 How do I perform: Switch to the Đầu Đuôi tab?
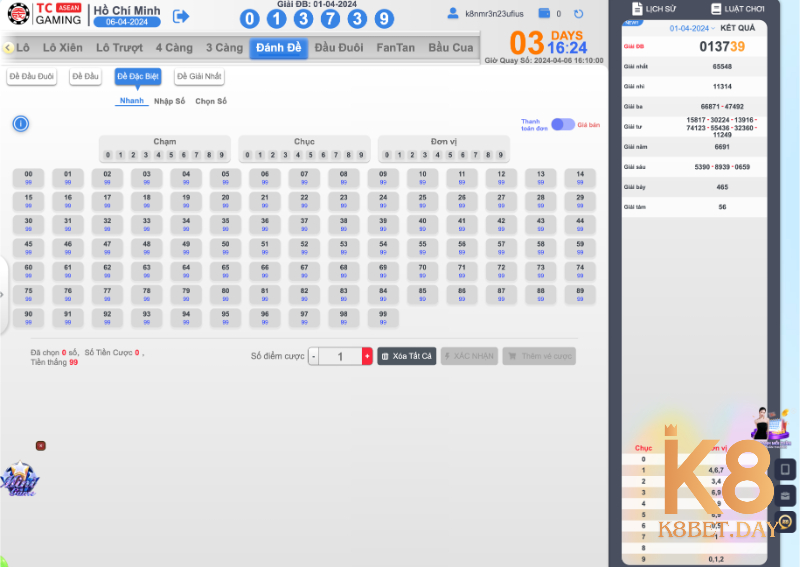tap(339, 48)
